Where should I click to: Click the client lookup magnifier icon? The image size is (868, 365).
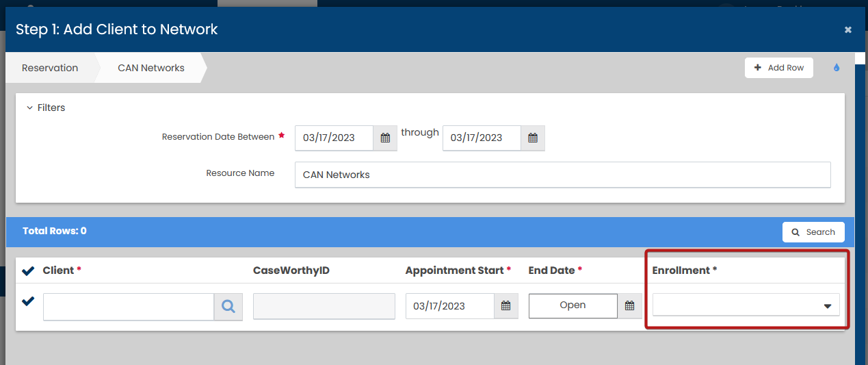tap(228, 307)
